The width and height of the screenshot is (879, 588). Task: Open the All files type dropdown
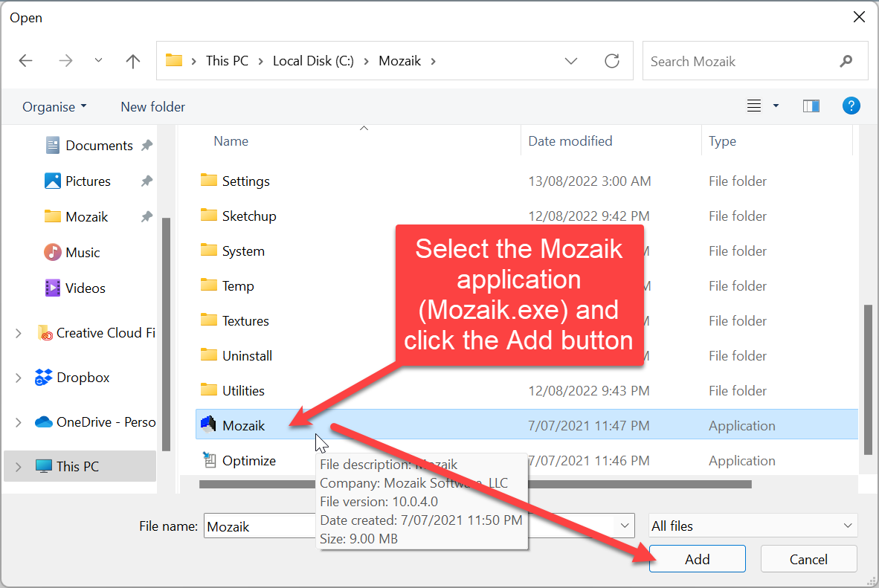pos(753,526)
